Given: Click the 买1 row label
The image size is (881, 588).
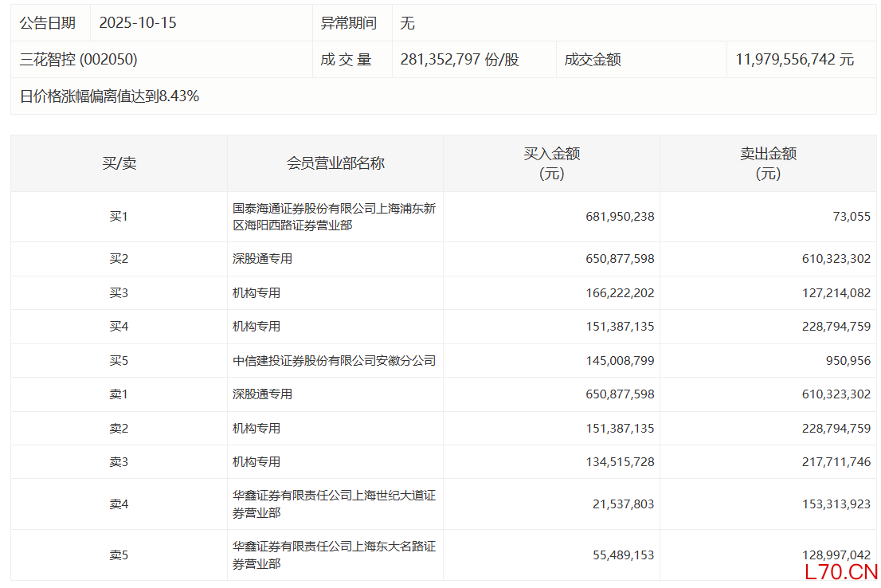Looking at the screenshot, I should pyautogui.click(x=119, y=217).
